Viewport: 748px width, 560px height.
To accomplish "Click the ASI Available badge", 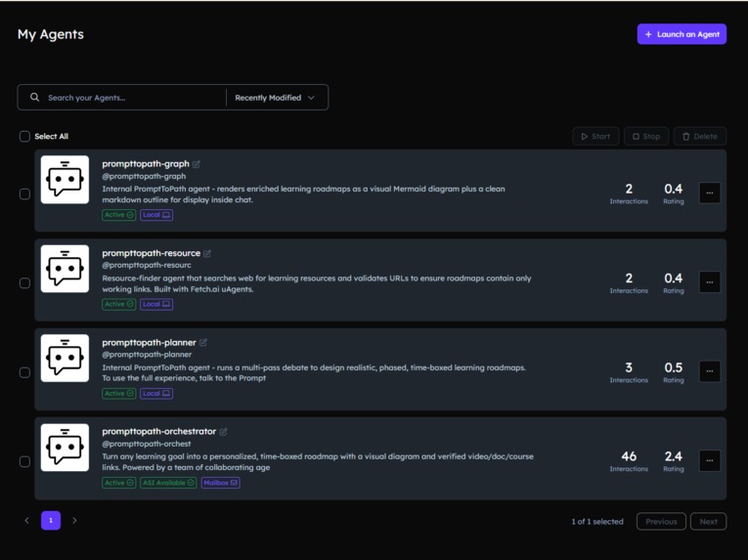I will pos(168,483).
